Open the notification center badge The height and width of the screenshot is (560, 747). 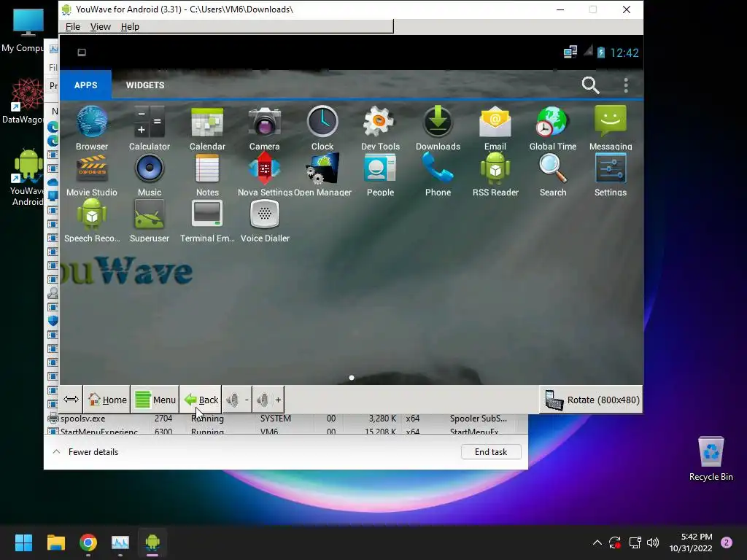tap(727, 542)
